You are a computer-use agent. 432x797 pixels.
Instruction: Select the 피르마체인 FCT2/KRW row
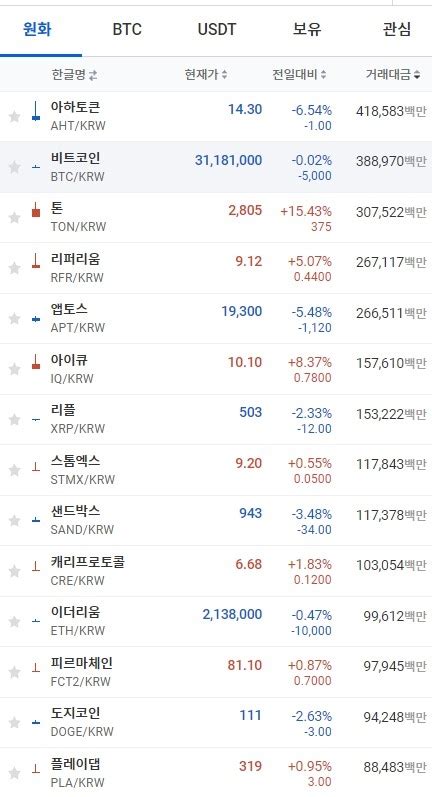(216, 672)
